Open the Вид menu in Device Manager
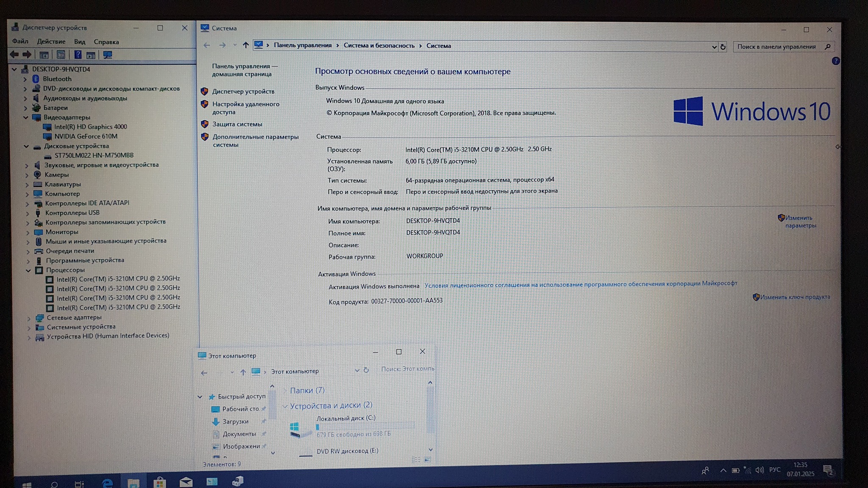The image size is (868, 488). click(x=79, y=42)
